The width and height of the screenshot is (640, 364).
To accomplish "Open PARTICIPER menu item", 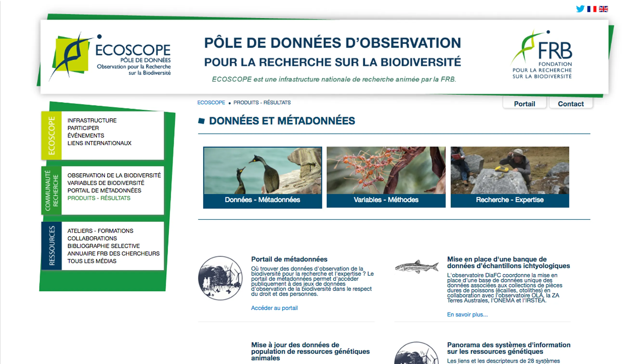I will 83,128.
